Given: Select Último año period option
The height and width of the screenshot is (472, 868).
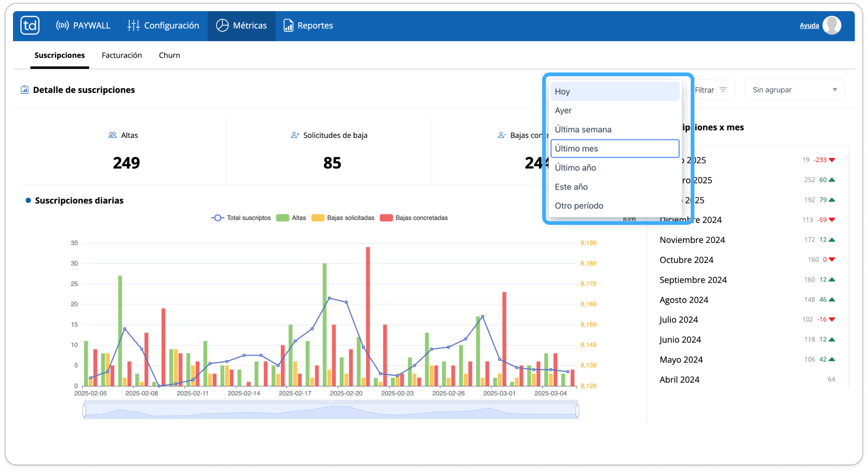Looking at the screenshot, I should tap(615, 168).
